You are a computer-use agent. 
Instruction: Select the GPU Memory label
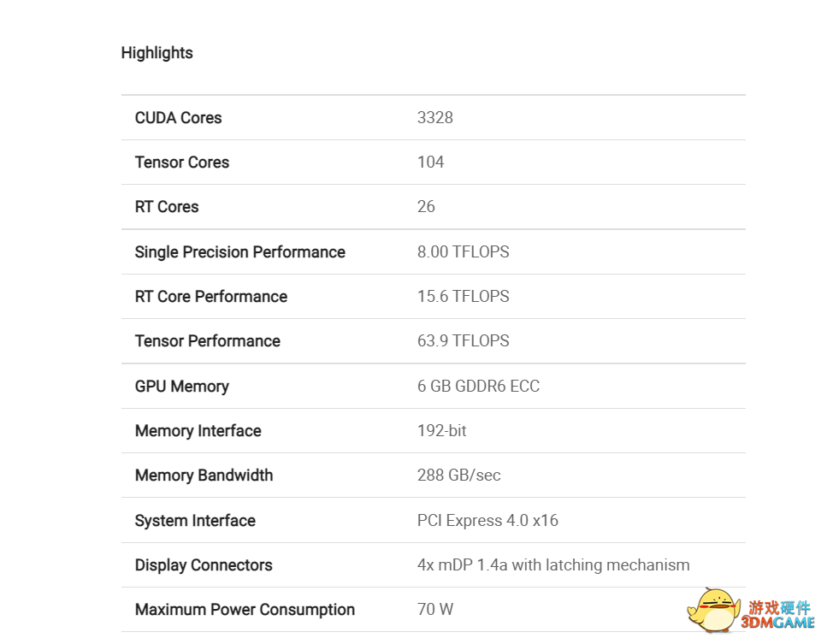coord(182,387)
